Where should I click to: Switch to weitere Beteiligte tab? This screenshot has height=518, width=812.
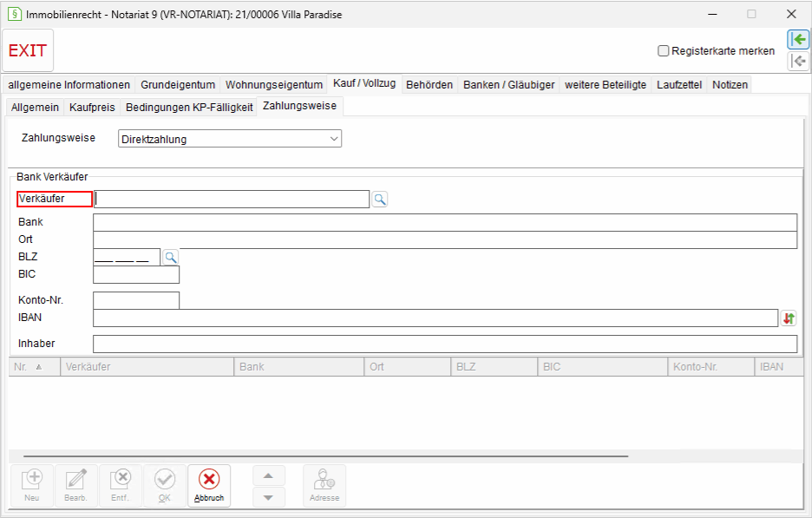(606, 84)
